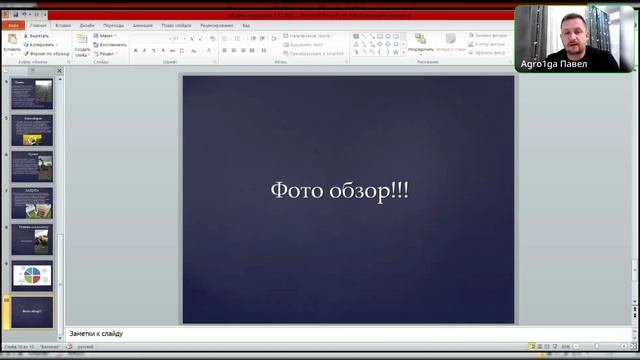Open the Quick Styles (Экспресс-стили) gallery
Image resolution: width=640 pixels, height=360 pixels.
pos(450,43)
